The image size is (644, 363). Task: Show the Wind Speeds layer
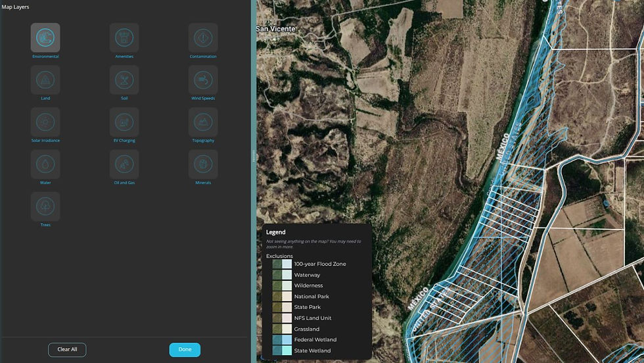[x=203, y=80]
